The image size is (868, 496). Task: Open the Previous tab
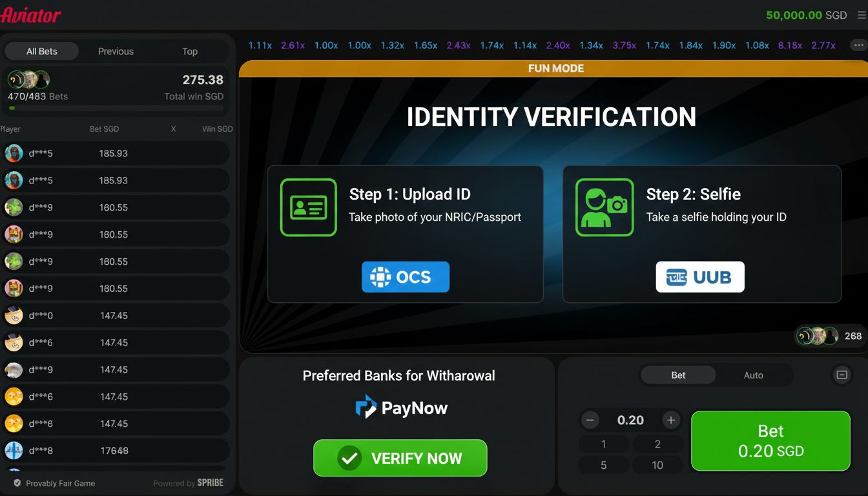tap(116, 51)
